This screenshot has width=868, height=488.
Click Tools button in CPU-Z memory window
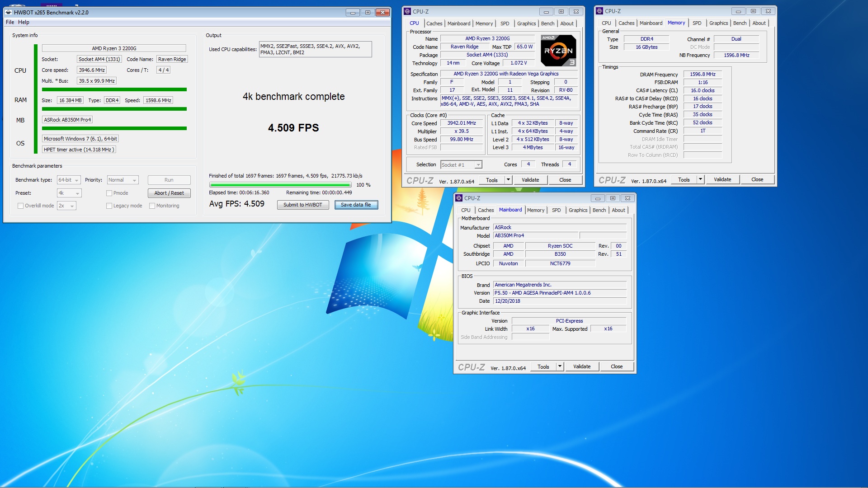pos(684,179)
